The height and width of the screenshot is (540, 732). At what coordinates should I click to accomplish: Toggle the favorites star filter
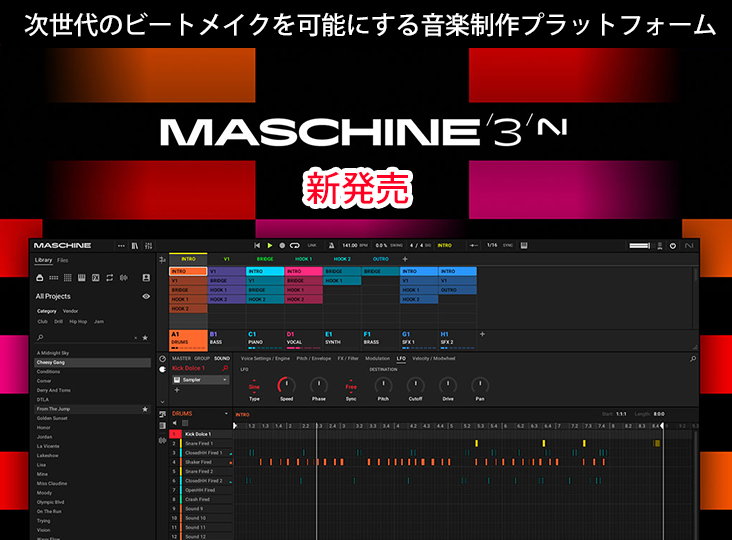pyautogui.click(x=145, y=337)
